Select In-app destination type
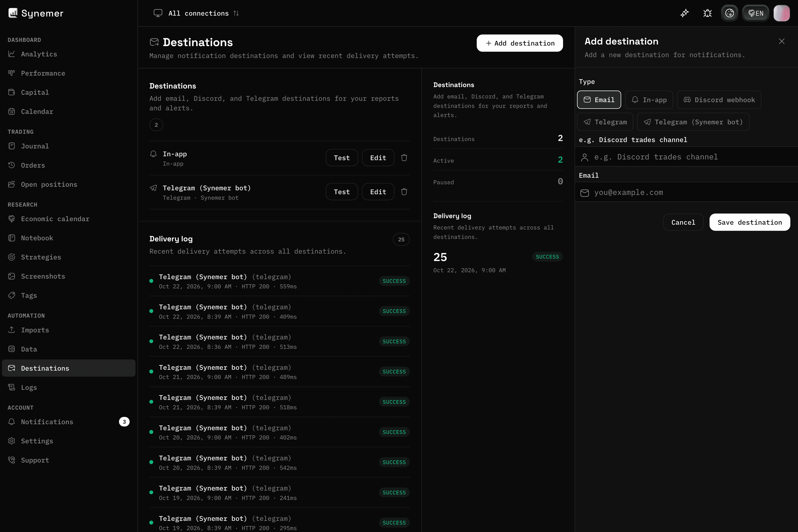 (x=649, y=100)
